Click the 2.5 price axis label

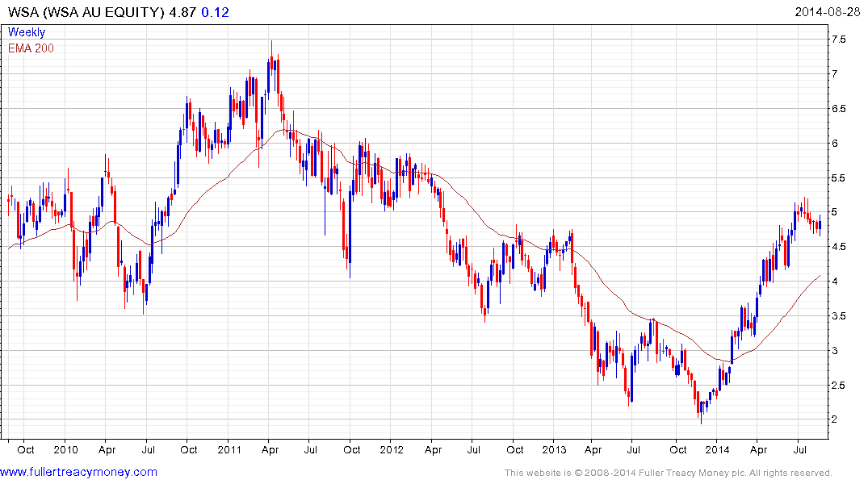tap(838, 385)
